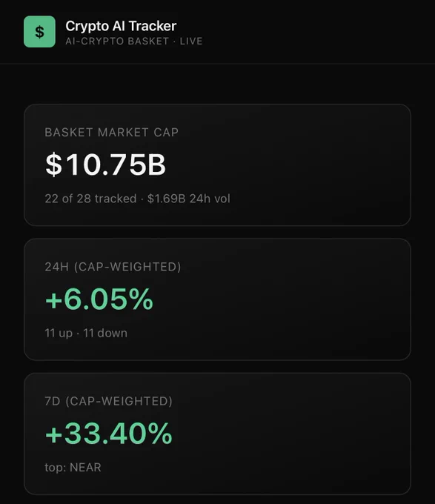
Task: Click the +33.40% weekly change value
Action: pyautogui.click(x=109, y=434)
